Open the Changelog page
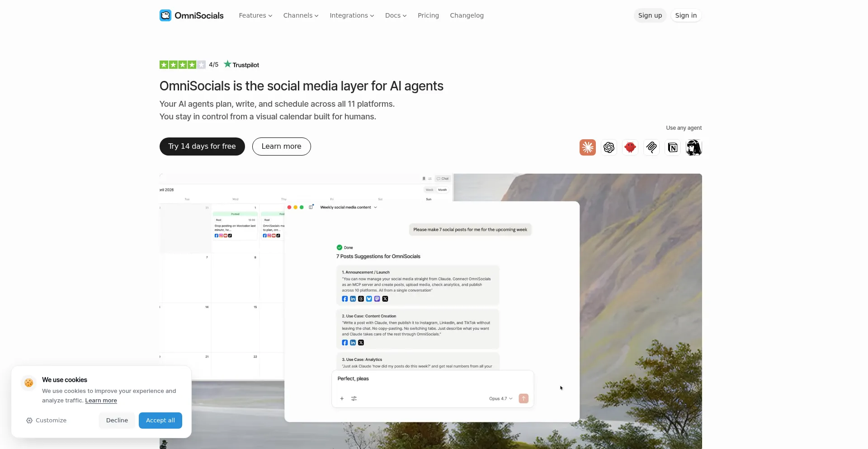Image resolution: width=868 pixels, height=449 pixels. pyautogui.click(x=467, y=15)
